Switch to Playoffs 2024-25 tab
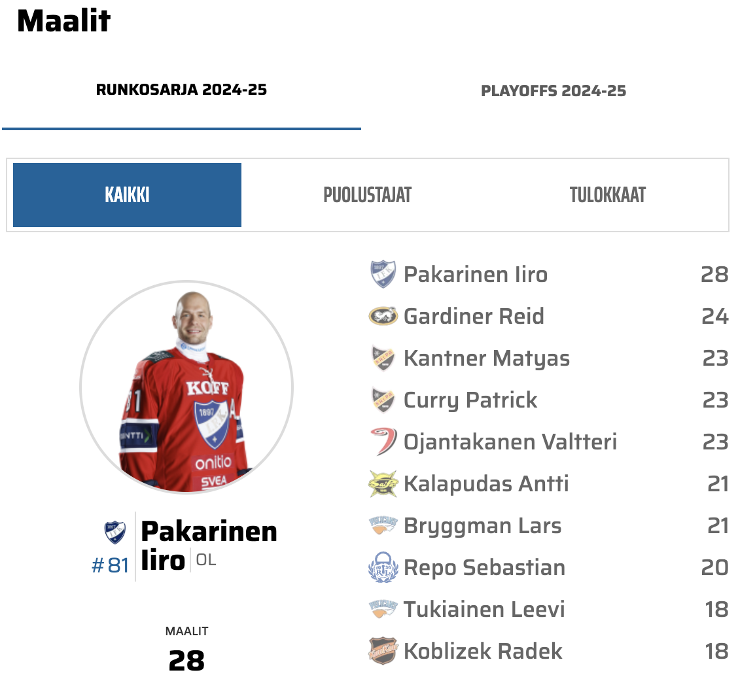 click(x=553, y=91)
